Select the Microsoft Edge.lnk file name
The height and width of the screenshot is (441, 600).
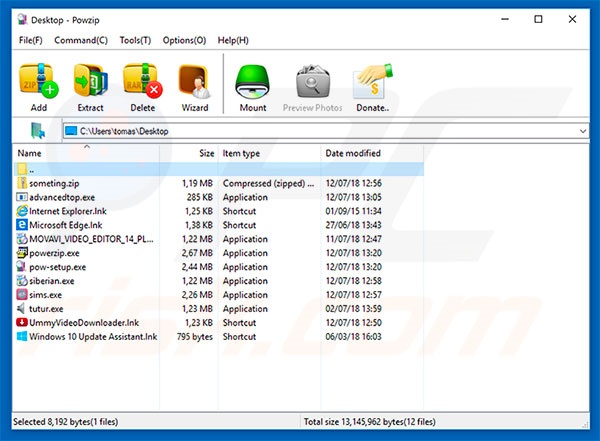[66, 225]
